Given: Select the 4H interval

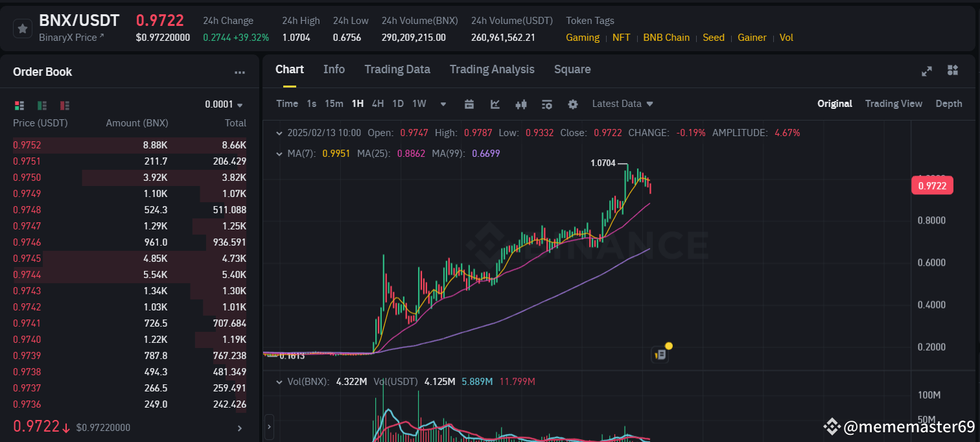Looking at the screenshot, I should (x=378, y=104).
